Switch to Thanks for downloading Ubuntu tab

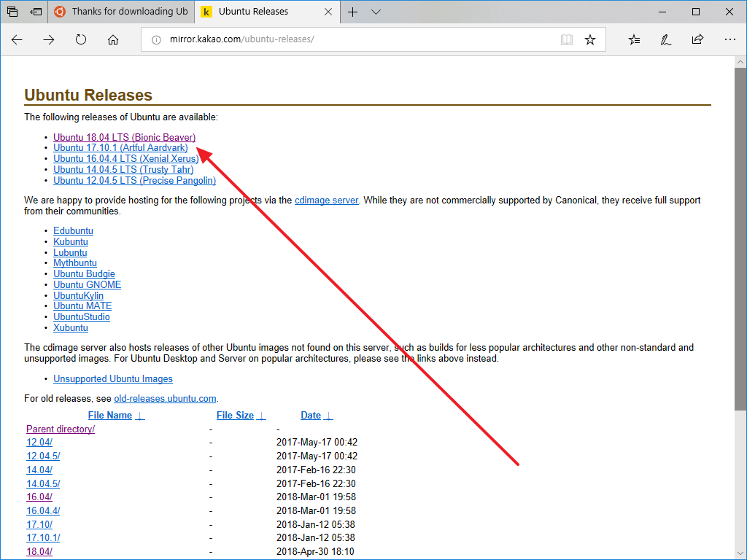tap(121, 12)
